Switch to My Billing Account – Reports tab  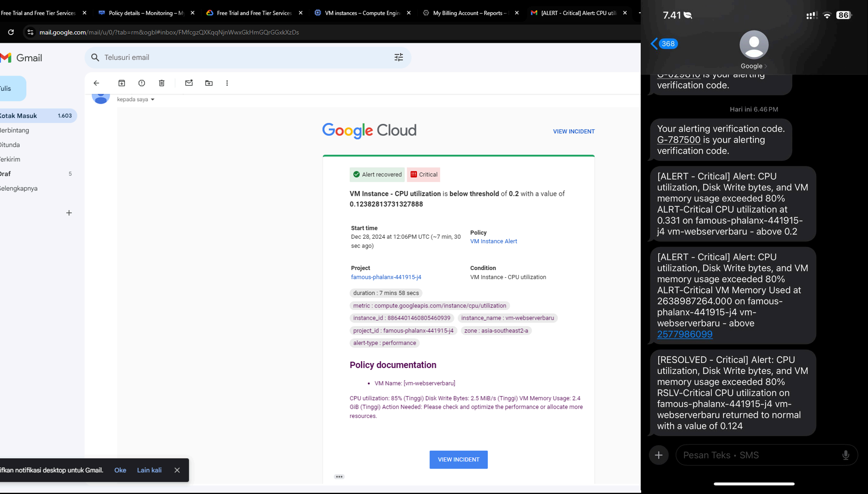coord(470,13)
